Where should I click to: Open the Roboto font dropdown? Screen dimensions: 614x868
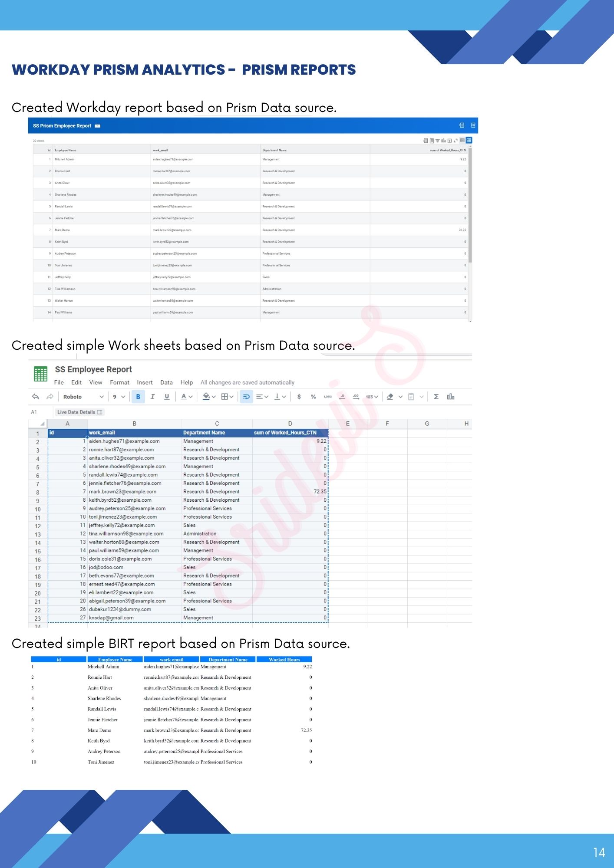tap(83, 397)
